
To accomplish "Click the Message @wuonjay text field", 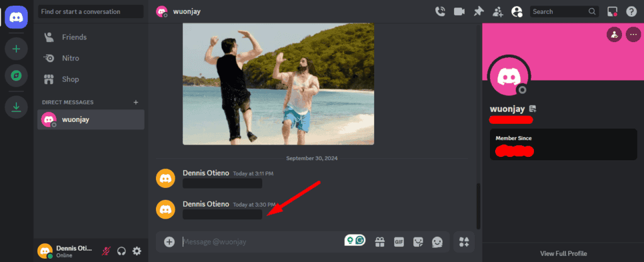I will [258, 242].
